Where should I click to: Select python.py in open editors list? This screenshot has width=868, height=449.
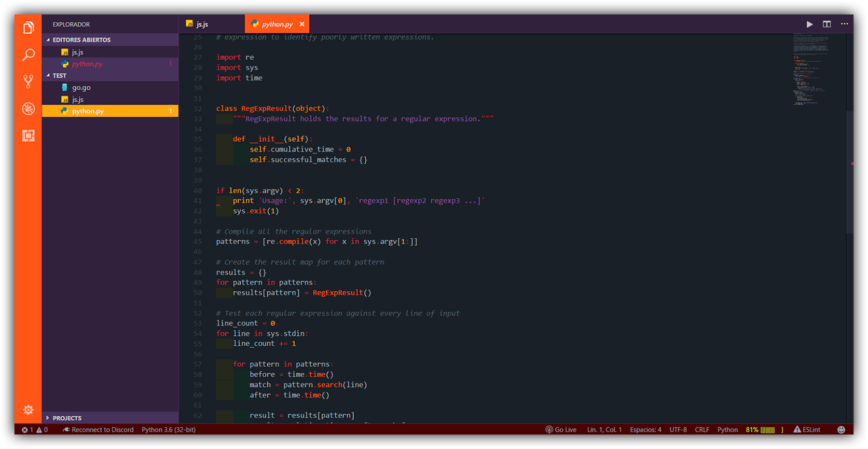[110, 64]
